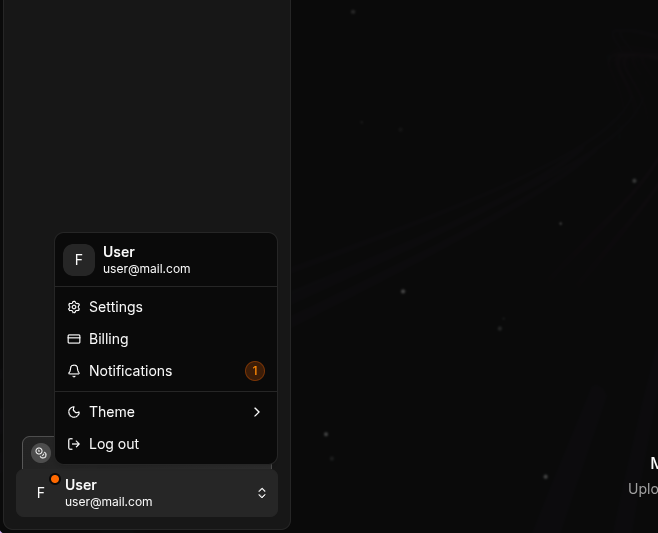Image resolution: width=658 pixels, height=533 pixels.
Task: Click the orange notification dot on avatar
Action: click(55, 479)
